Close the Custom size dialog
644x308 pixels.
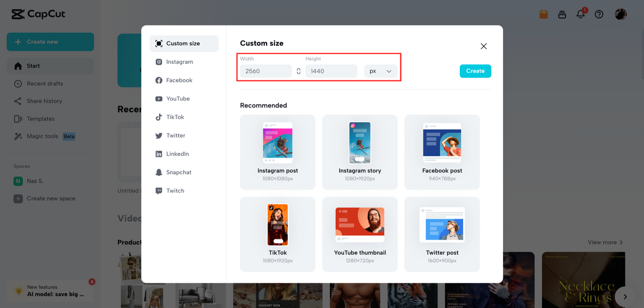click(x=484, y=46)
